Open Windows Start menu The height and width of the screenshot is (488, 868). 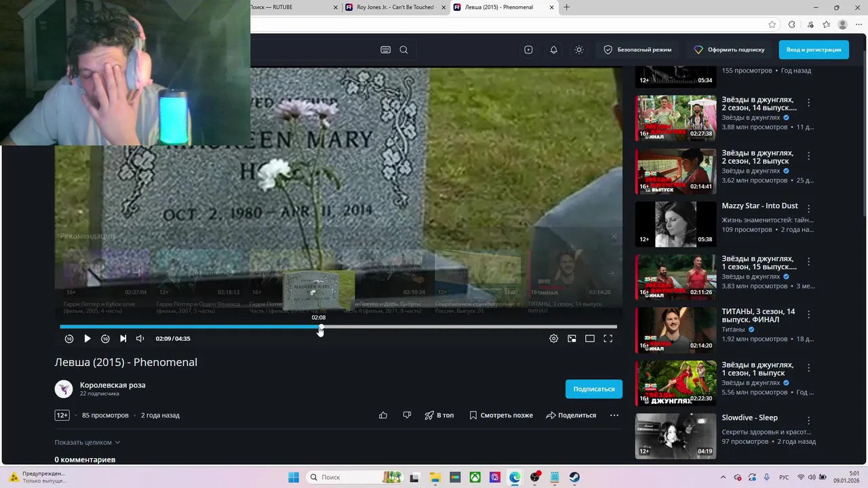point(294,477)
